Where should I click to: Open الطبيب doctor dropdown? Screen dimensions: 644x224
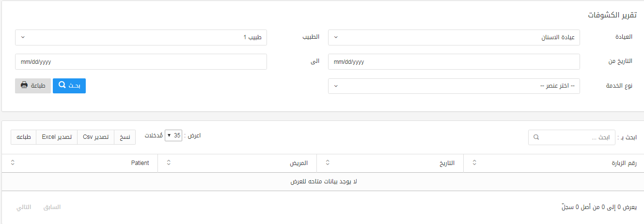tap(141, 37)
